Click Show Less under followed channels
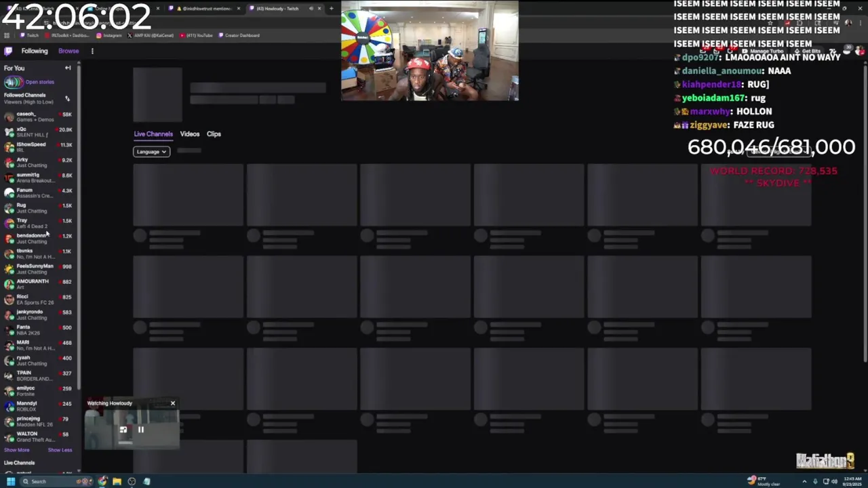Screen dimensions: 868x488 60,450
